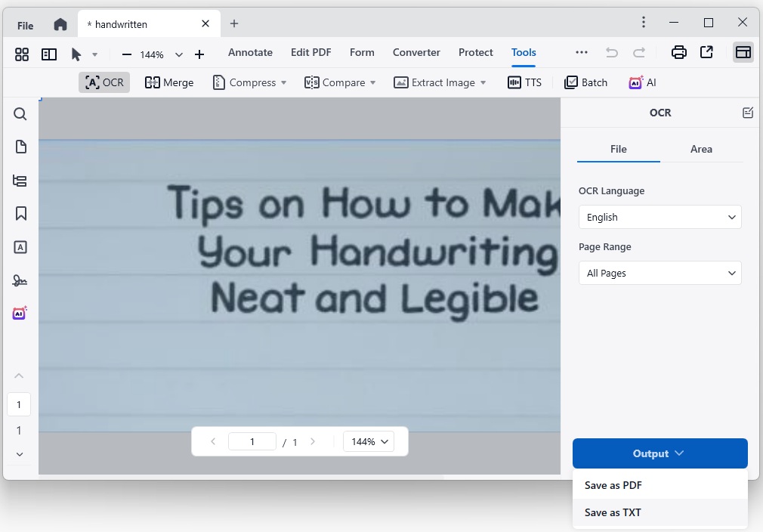Select Save as TXT option
This screenshot has height=532, width=763.
(x=613, y=512)
